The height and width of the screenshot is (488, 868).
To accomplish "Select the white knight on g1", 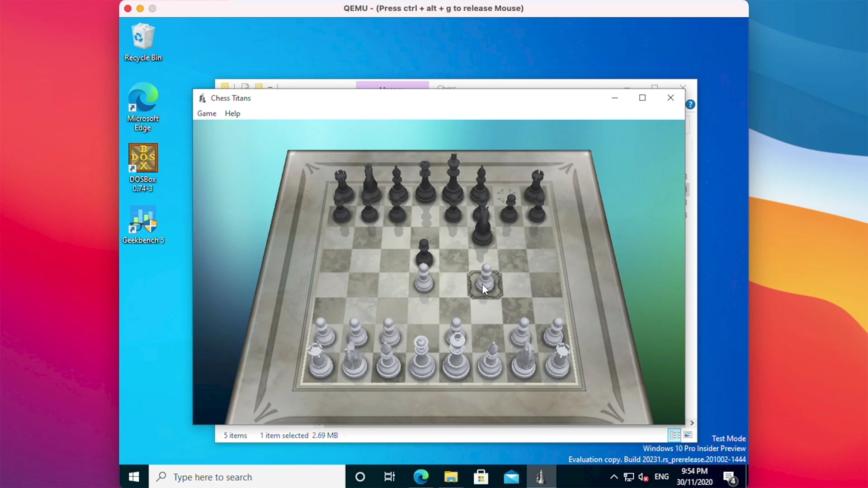I will coord(524,361).
